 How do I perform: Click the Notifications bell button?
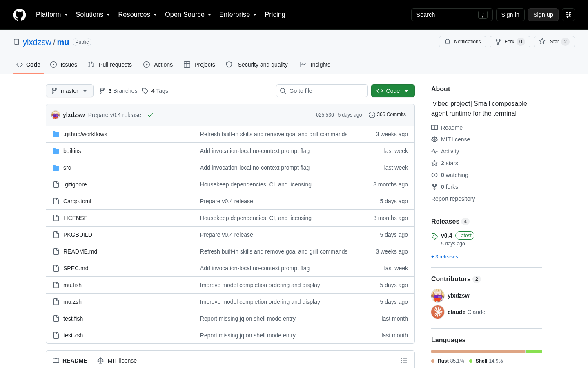click(463, 42)
